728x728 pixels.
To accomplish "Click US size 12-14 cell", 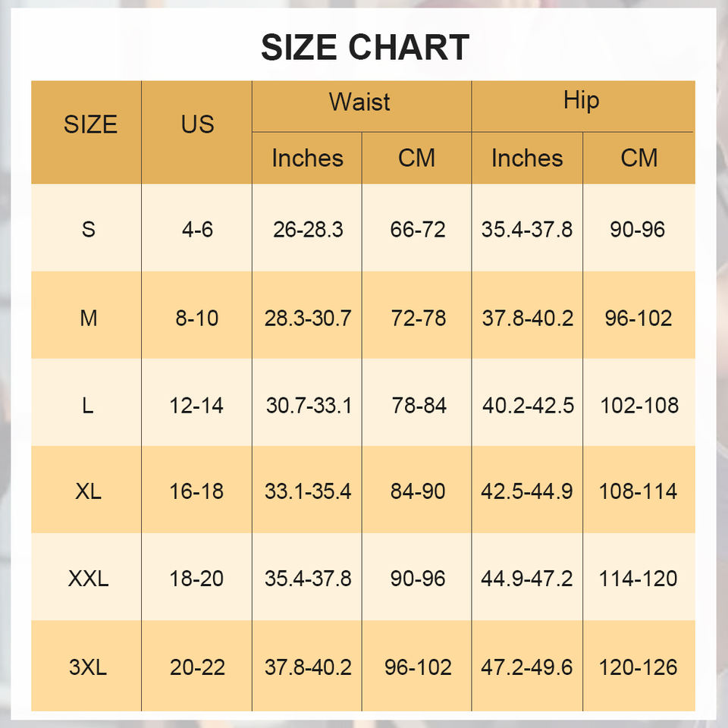I will [196, 406].
